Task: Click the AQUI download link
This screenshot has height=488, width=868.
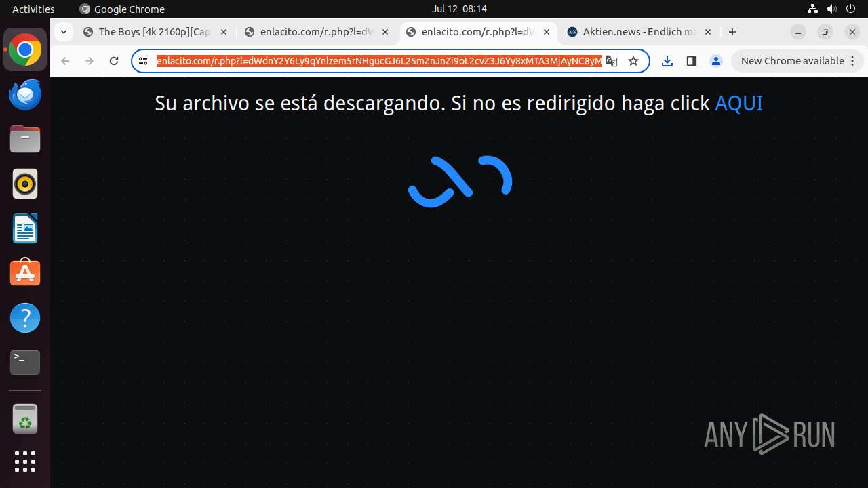Action: point(738,103)
